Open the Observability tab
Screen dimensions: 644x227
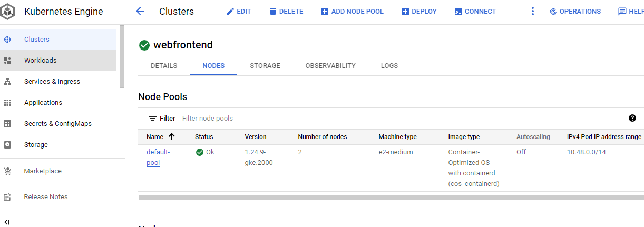pos(330,66)
